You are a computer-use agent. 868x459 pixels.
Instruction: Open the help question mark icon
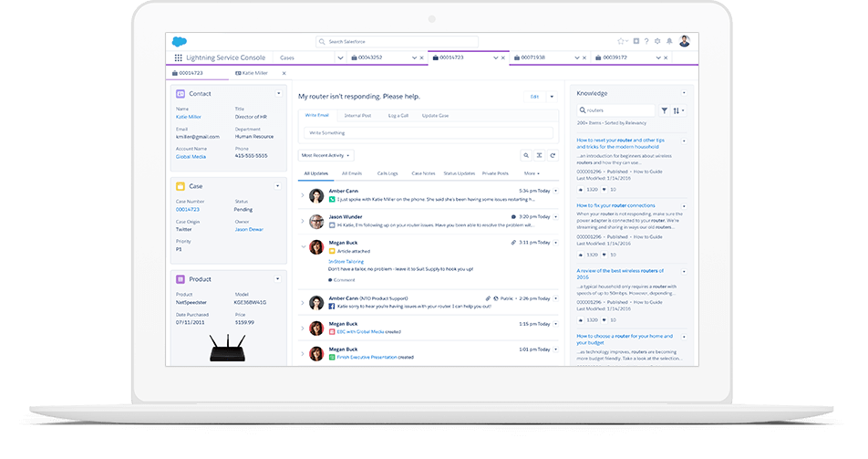click(646, 41)
